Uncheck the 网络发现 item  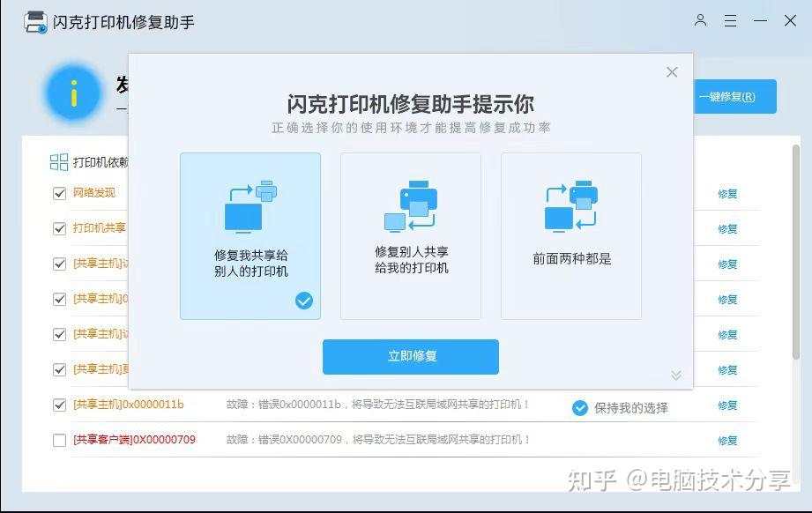point(59,193)
